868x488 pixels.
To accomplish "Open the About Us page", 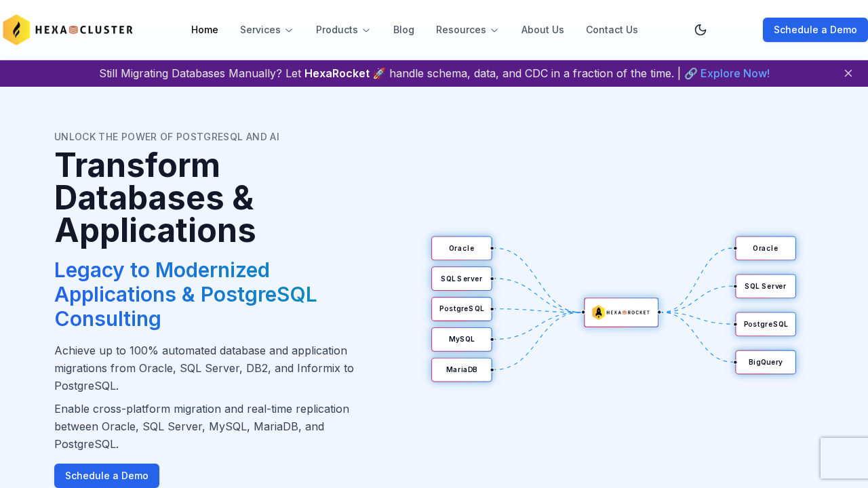I will (x=542, y=30).
